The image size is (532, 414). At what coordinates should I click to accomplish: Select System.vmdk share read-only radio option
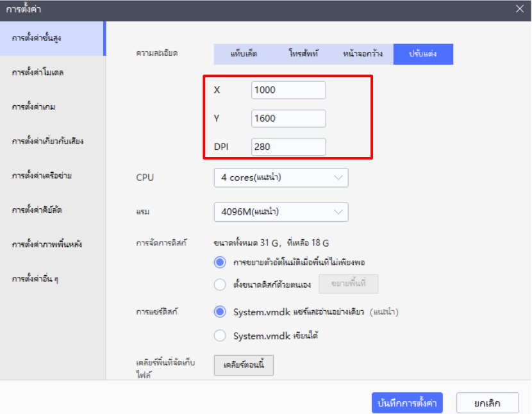(x=220, y=311)
